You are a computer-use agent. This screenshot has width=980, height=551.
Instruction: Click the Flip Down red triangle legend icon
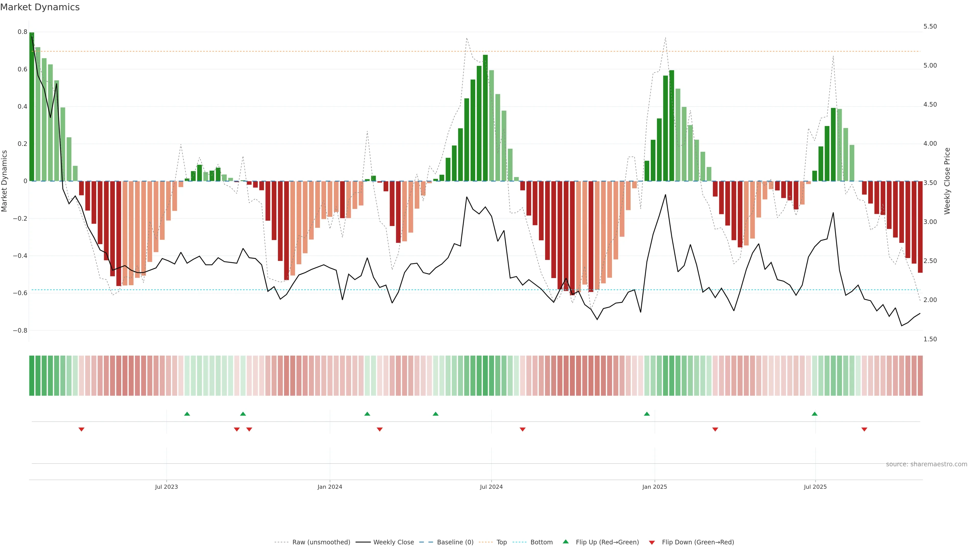(x=652, y=542)
